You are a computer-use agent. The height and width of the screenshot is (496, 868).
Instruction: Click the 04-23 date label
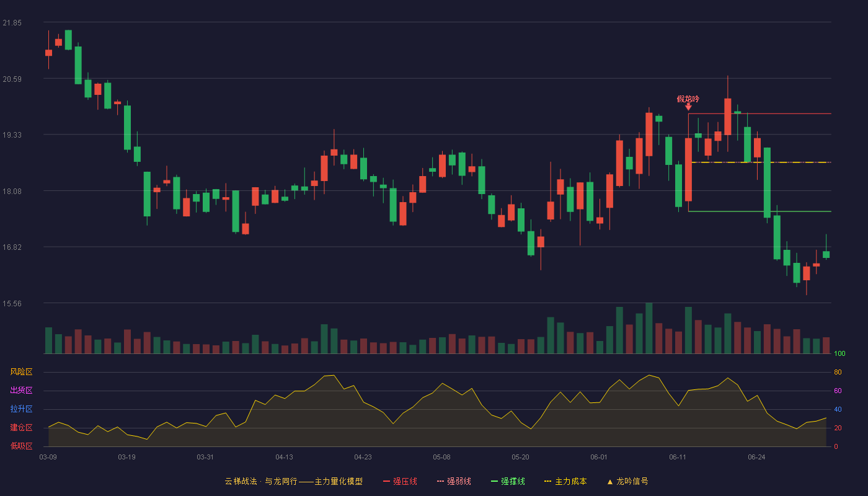tap(363, 457)
